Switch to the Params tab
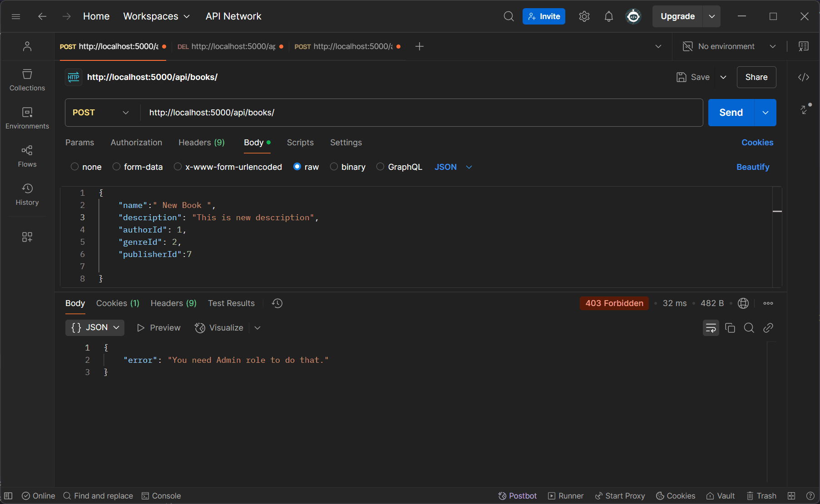 tap(80, 143)
